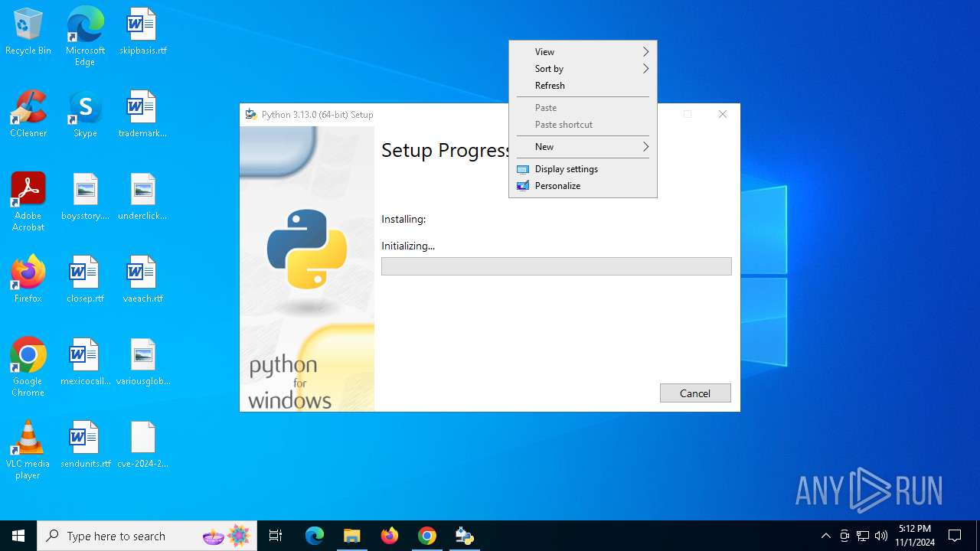Open the notification center icon

tap(955, 536)
